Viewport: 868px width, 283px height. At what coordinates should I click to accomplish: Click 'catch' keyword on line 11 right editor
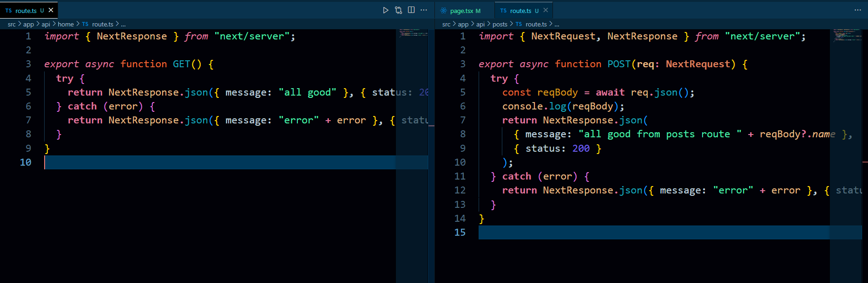click(517, 176)
